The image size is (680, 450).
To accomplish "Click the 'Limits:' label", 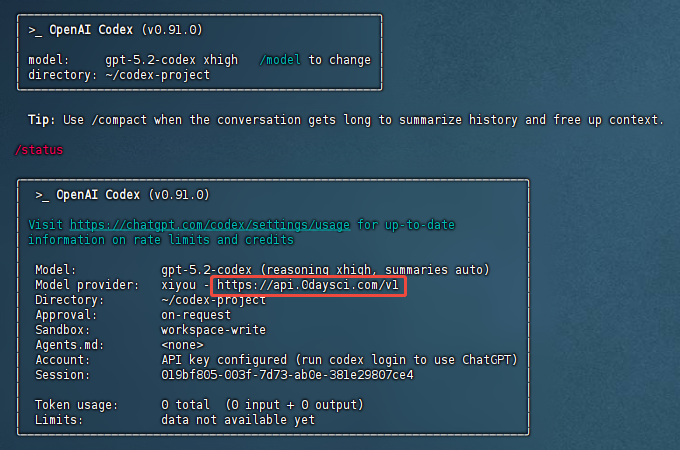I will [x=59, y=420].
